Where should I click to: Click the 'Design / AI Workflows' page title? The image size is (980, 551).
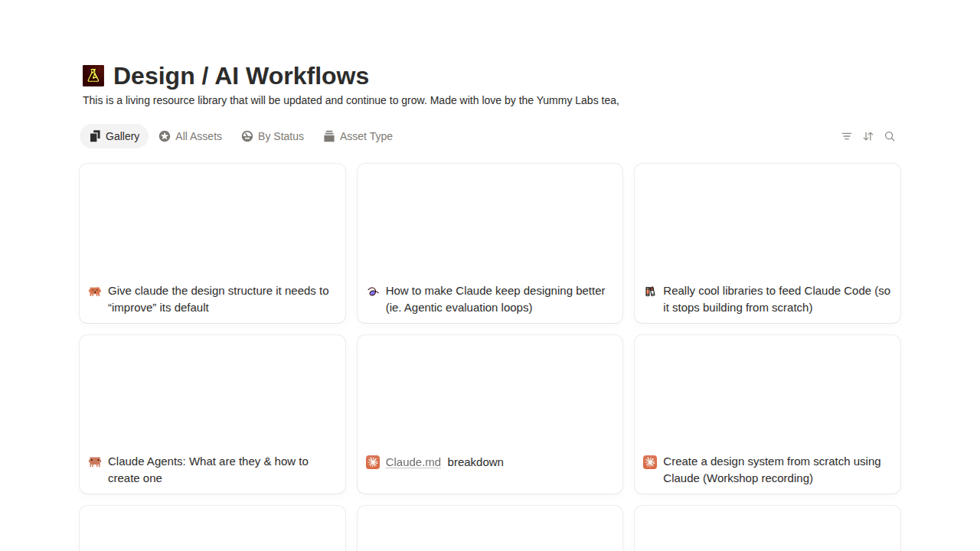pos(241,76)
